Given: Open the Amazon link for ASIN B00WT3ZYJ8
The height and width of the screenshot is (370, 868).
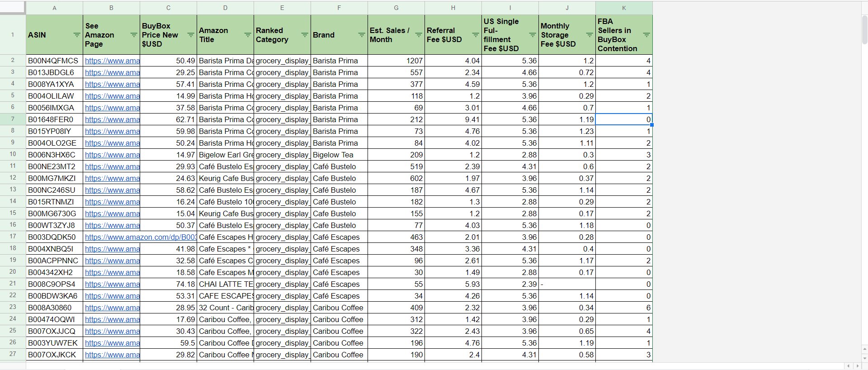Looking at the screenshot, I should click(x=112, y=225).
